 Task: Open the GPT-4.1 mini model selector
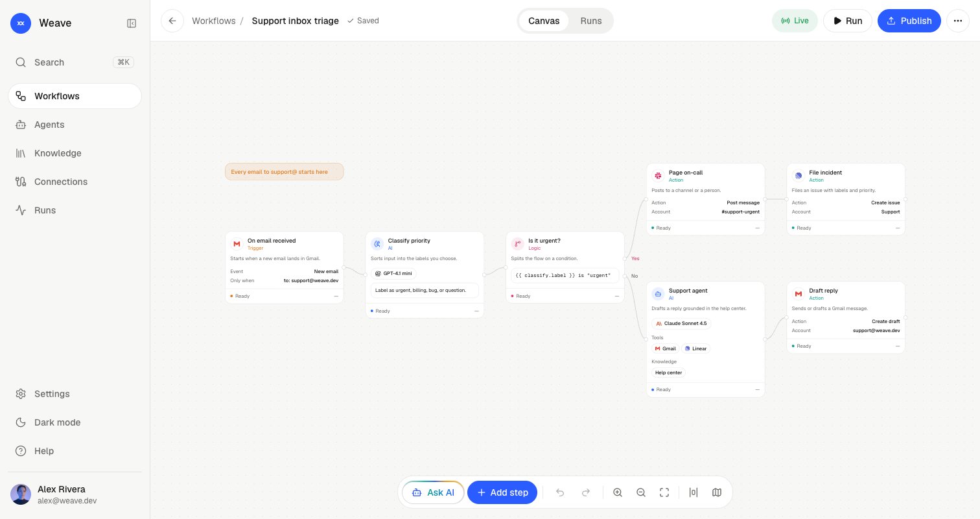pyautogui.click(x=394, y=273)
